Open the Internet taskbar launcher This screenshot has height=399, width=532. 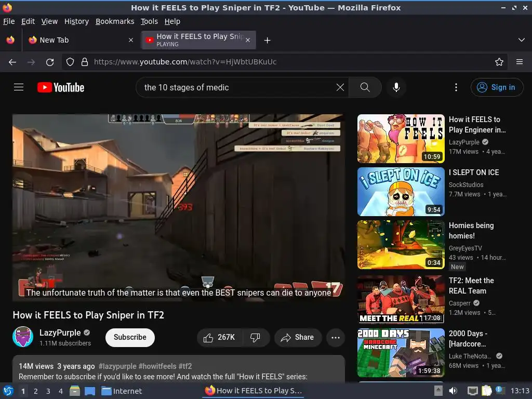pyautogui.click(x=122, y=391)
